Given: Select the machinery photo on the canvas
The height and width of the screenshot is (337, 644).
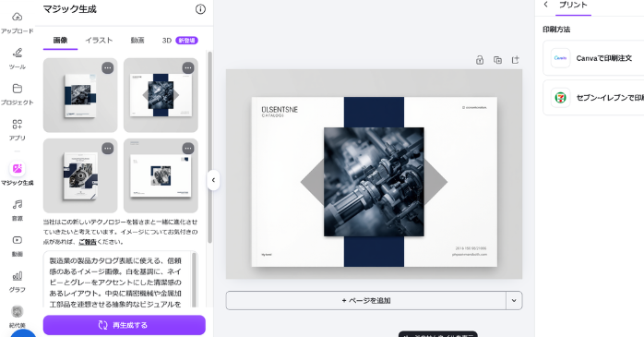Looking at the screenshot, I should tap(374, 182).
